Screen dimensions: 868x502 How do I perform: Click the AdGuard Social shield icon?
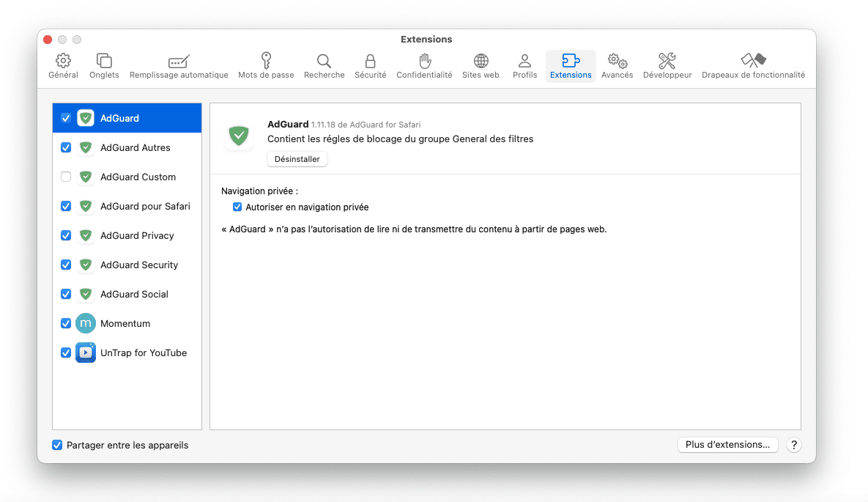click(85, 294)
